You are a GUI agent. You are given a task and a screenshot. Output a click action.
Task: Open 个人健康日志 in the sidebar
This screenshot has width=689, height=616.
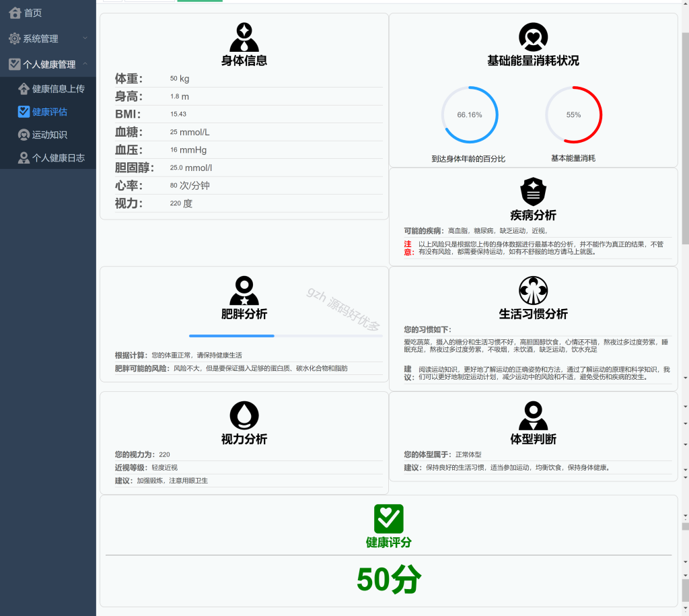click(48, 158)
